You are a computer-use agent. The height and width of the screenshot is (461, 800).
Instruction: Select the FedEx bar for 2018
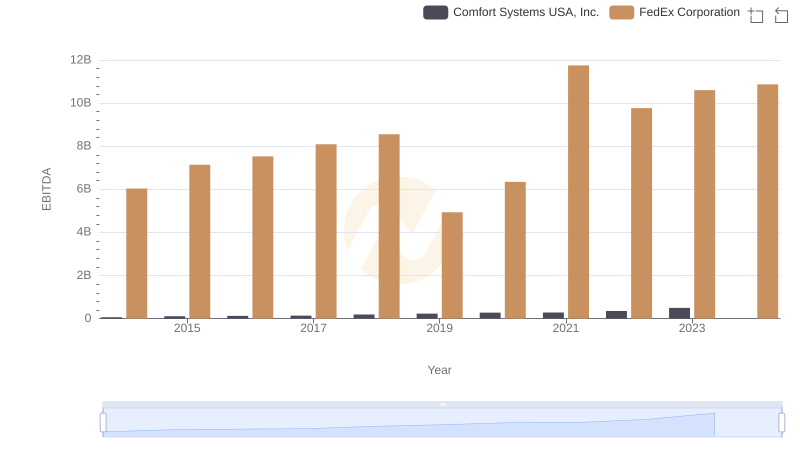click(389, 226)
